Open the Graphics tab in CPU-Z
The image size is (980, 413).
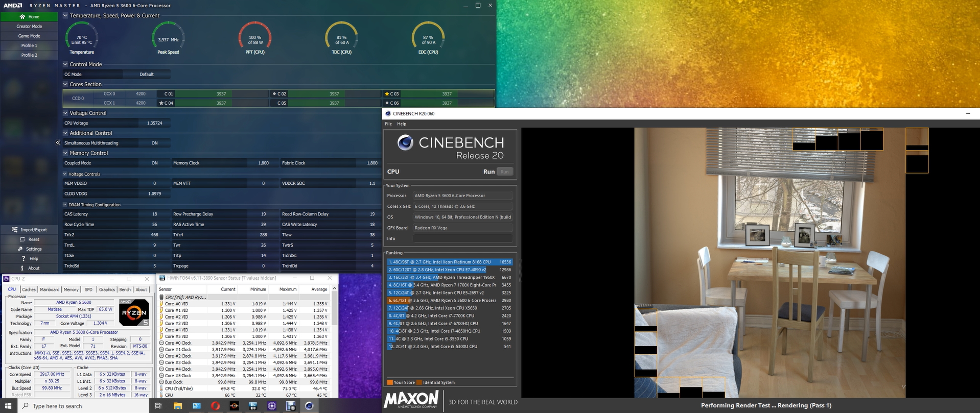(107, 289)
